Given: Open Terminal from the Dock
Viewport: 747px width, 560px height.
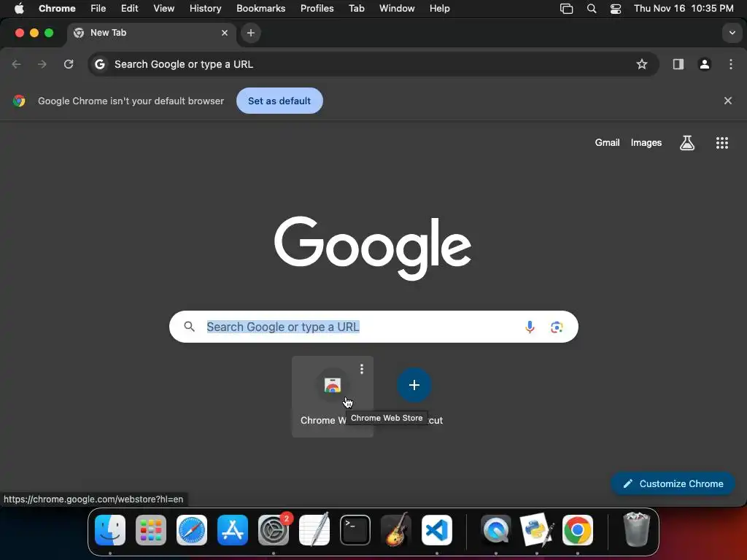Looking at the screenshot, I should coord(355,530).
